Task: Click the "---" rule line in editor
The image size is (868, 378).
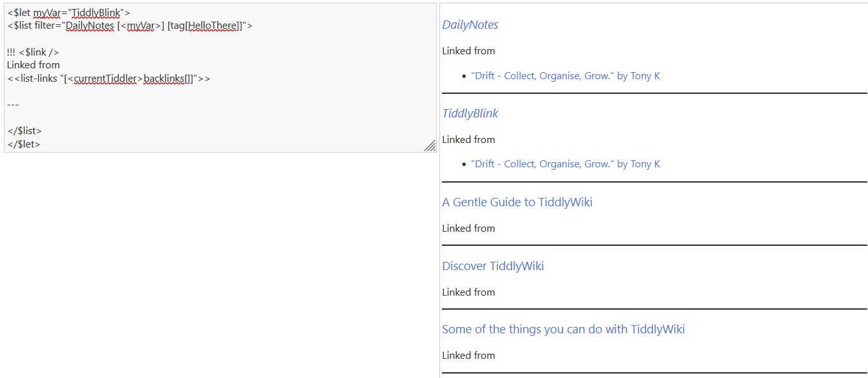Action: 13,104
